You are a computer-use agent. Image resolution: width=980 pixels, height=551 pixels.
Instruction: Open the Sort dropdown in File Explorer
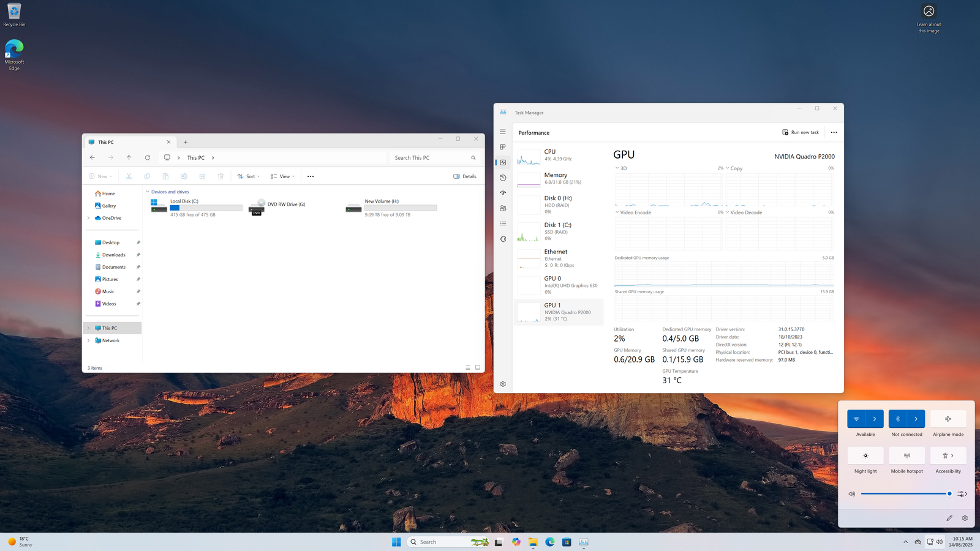[x=249, y=176]
